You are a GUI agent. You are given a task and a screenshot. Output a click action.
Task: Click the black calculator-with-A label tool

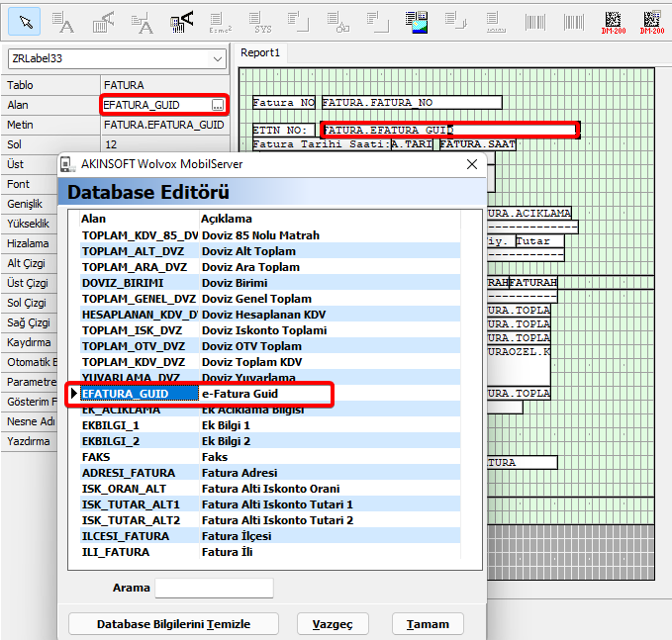point(182,23)
